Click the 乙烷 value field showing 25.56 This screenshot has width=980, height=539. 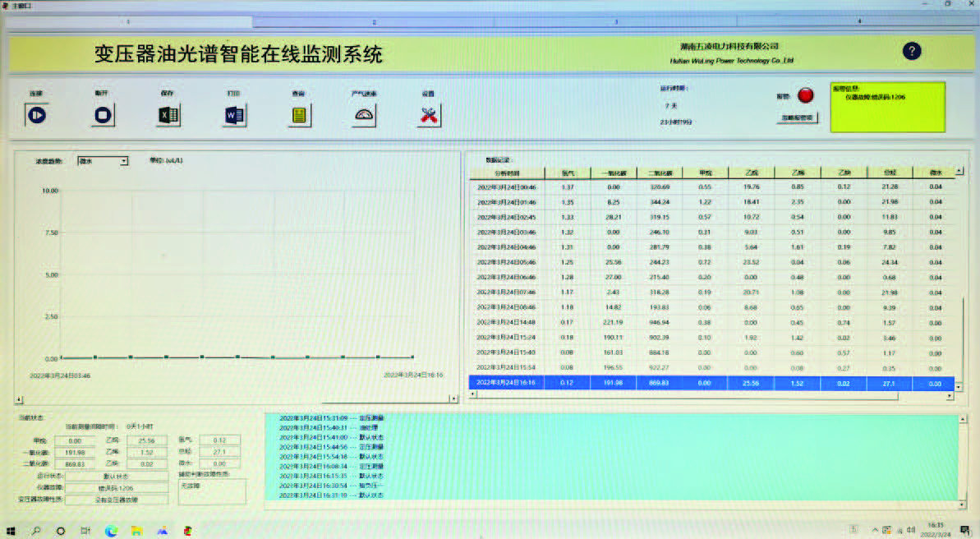(147, 441)
